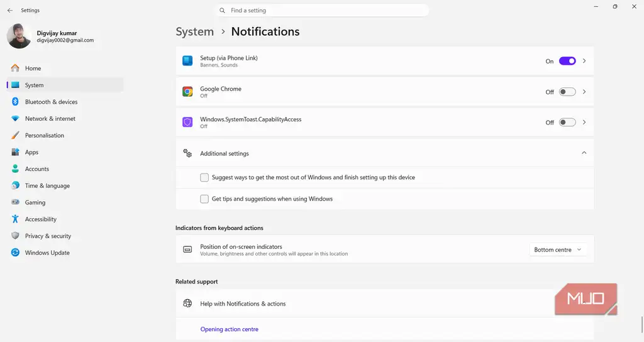Check Suggest ways to get most out of Windows
The width and height of the screenshot is (644, 342).
click(204, 177)
